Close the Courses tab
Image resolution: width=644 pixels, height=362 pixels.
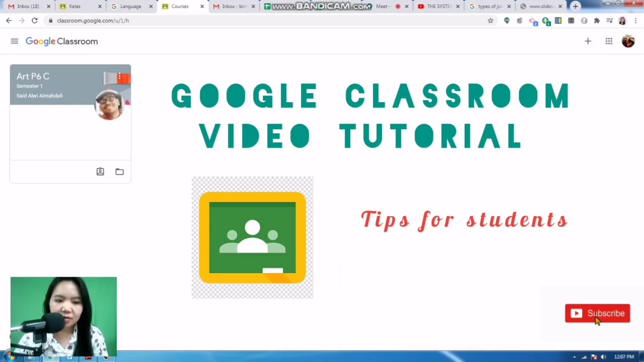tap(202, 7)
